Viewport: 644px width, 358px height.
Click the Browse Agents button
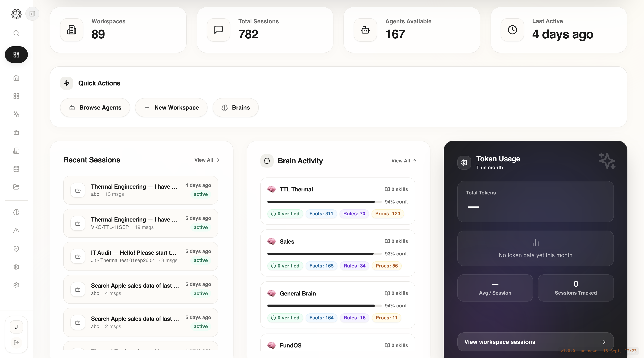click(95, 107)
